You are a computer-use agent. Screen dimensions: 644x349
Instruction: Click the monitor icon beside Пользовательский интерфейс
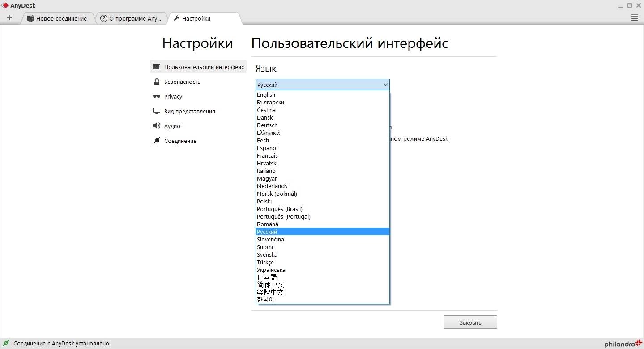[157, 67]
